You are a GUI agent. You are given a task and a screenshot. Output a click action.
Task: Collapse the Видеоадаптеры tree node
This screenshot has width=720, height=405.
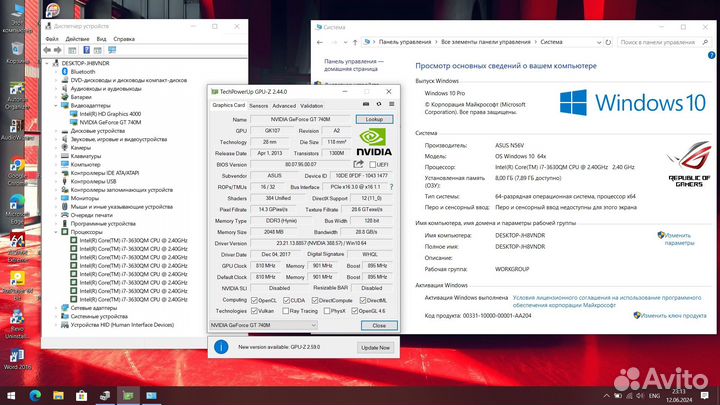tap(56, 105)
